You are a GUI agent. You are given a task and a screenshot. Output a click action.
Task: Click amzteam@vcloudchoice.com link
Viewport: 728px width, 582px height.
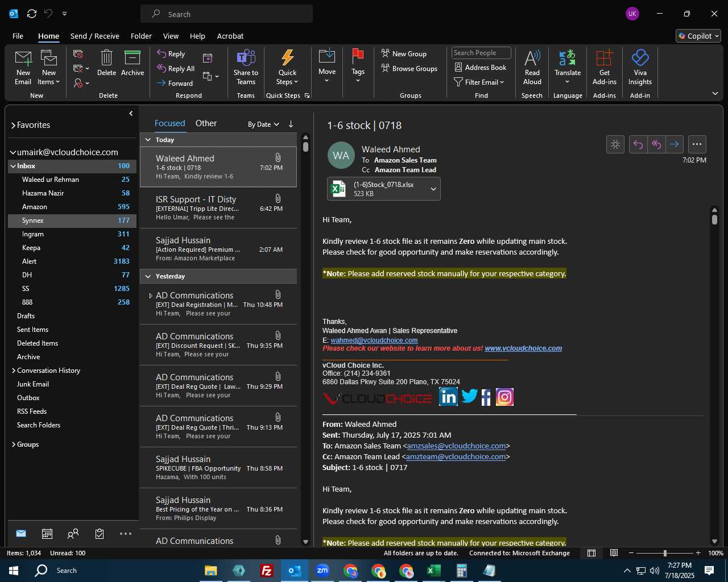coord(456,457)
